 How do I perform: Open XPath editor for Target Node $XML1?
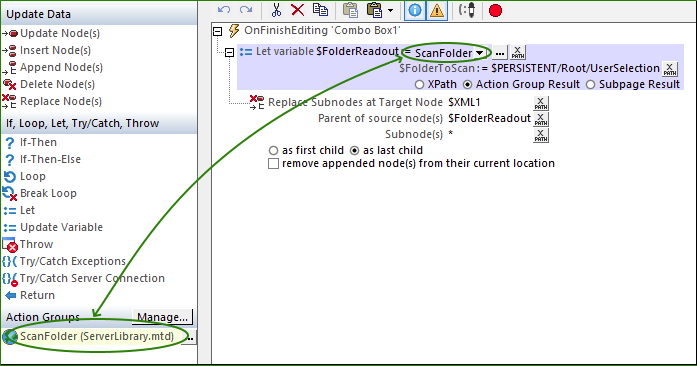541,103
